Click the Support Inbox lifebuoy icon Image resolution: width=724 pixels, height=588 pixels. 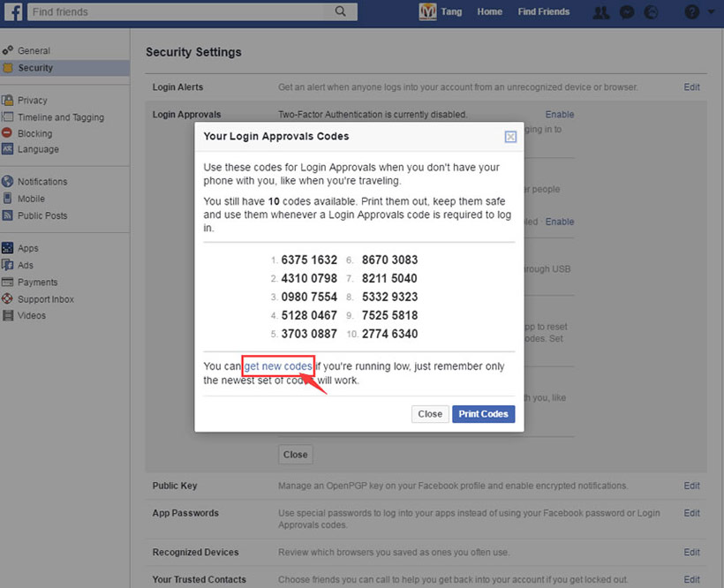click(x=7, y=298)
